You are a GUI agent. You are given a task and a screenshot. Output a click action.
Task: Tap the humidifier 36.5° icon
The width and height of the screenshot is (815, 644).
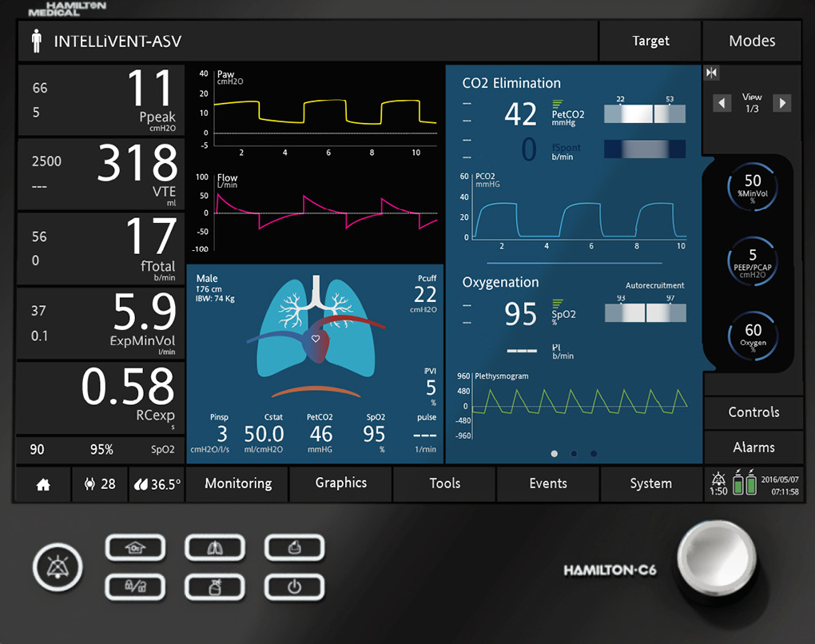tap(157, 484)
